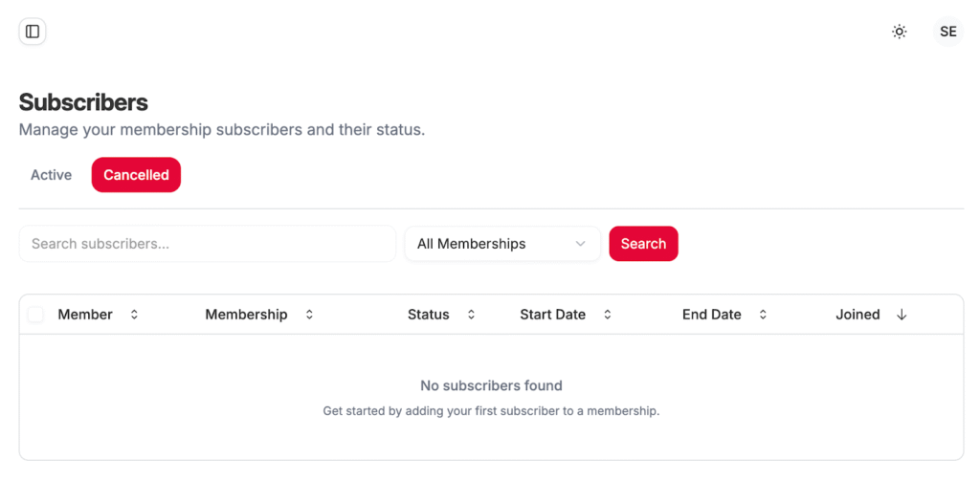This screenshot has height=503, width=980.
Task: Expand memberships filter via chevron arrow
Action: [580, 244]
